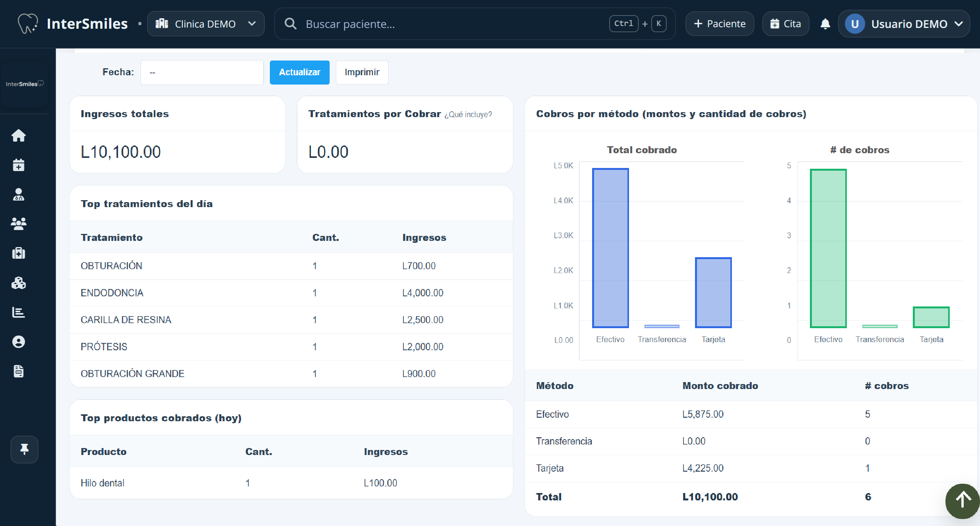Click the Hilo dental product row
980x526 pixels.
point(291,483)
